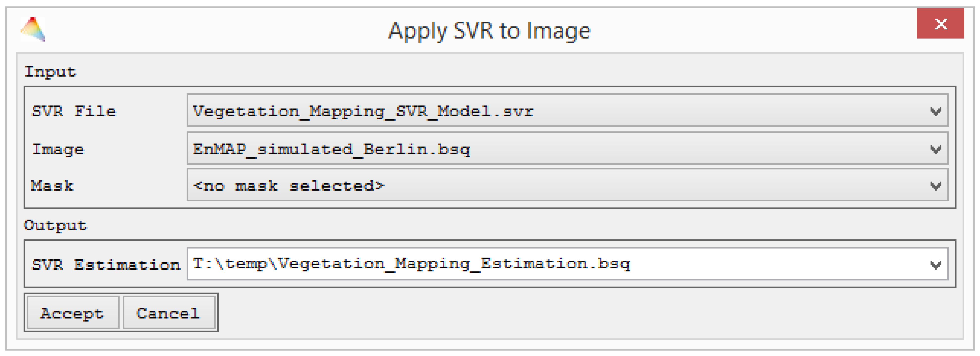The width and height of the screenshot is (980, 356).
Task: Click the Mask dropdown chevron arrow
Action: coord(935,186)
